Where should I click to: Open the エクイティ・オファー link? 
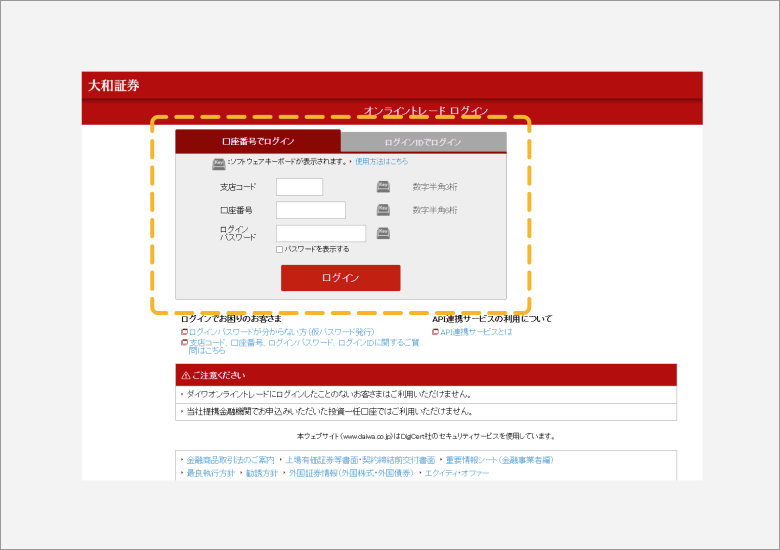[x=457, y=473]
